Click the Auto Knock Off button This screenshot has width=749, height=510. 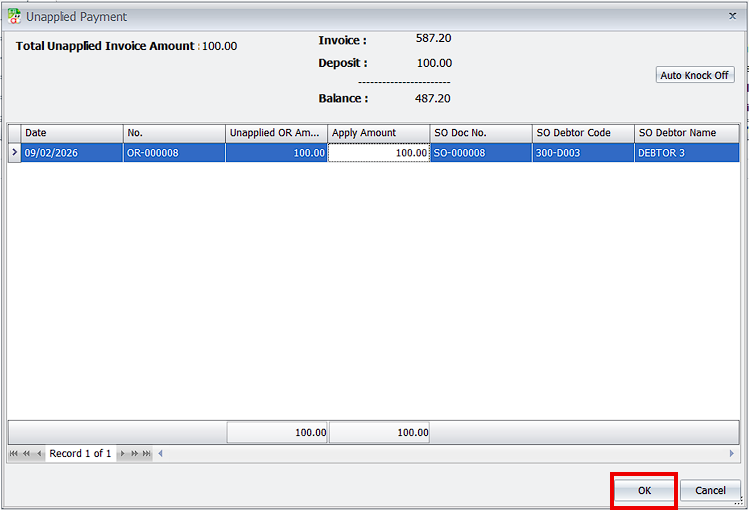point(695,76)
